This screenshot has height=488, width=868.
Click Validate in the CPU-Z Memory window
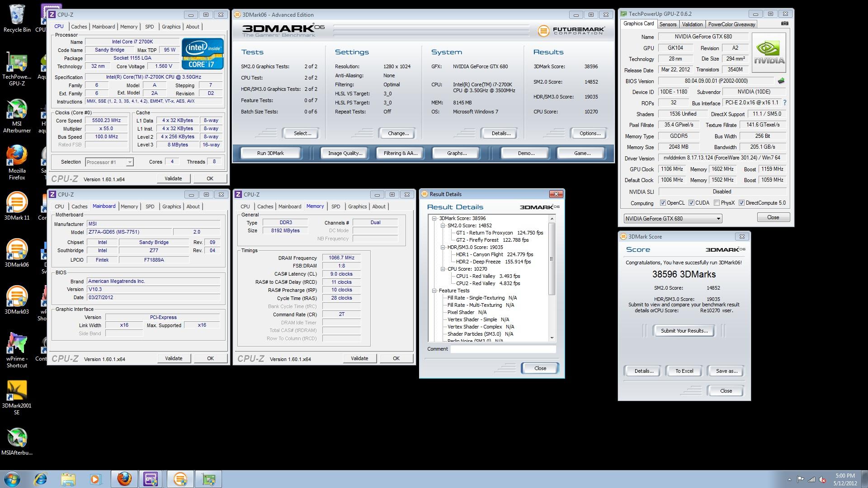tap(359, 358)
